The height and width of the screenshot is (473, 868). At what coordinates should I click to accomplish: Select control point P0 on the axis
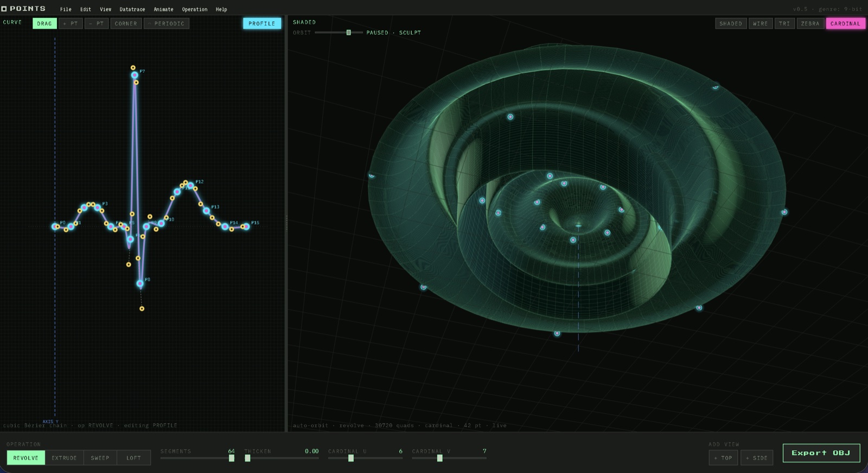pyautogui.click(x=55, y=226)
